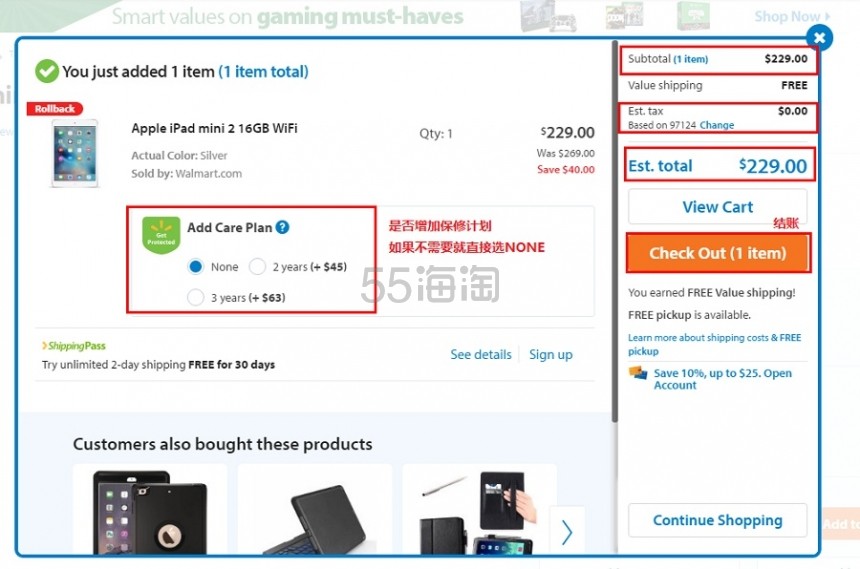The height and width of the screenshot is (569, 860).
Task: Click the ShippingPass logo
Action: [74, 346]
